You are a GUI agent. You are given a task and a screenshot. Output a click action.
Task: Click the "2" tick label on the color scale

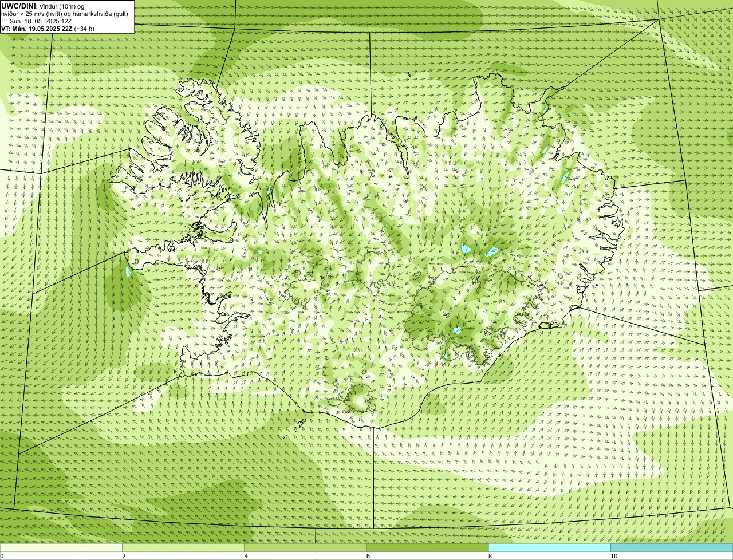[124, 556]
